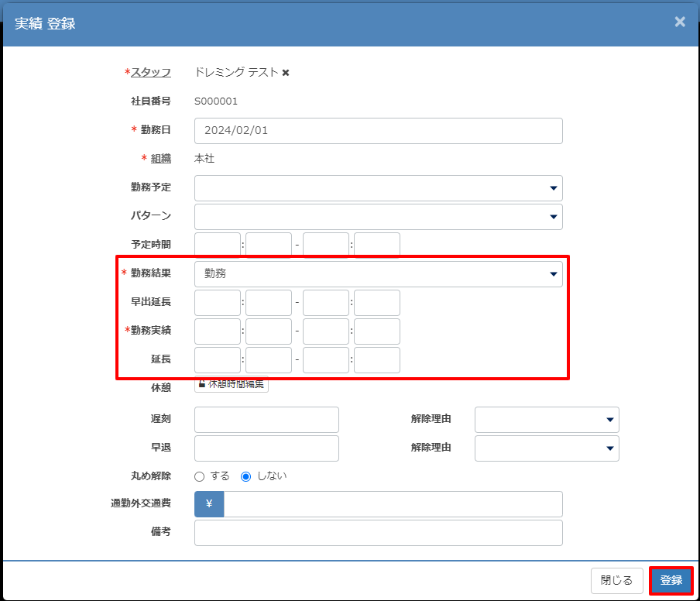Open 解除理由 dropdown next to 遅刻

[x=547, y=419]
